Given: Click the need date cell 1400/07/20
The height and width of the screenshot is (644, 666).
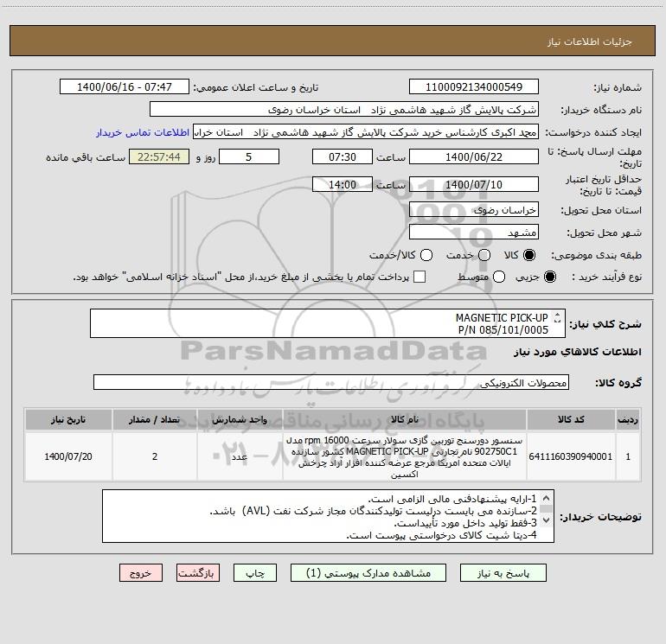Looking at the screenshot, I should point(68,456).
